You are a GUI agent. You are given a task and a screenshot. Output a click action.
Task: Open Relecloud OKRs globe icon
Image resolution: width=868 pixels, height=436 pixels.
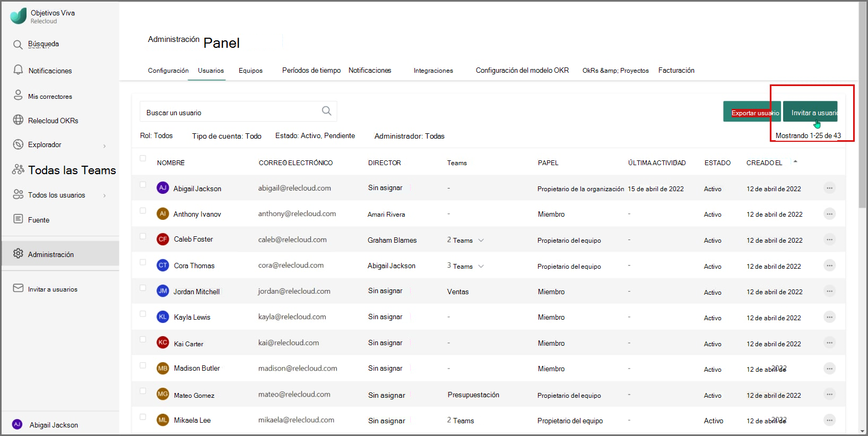pyautogui.click(x=18, y=120)
